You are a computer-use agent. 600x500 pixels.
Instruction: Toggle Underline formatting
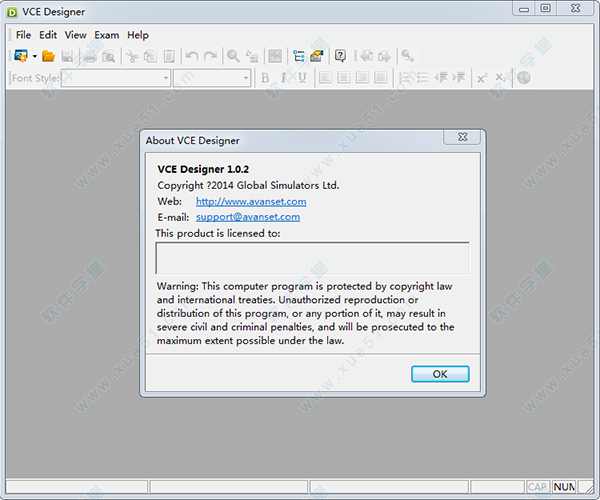coord(302,78)
